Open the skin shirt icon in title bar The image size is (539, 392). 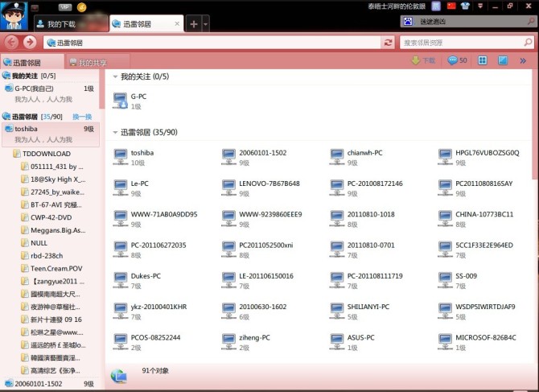[465, 6]
